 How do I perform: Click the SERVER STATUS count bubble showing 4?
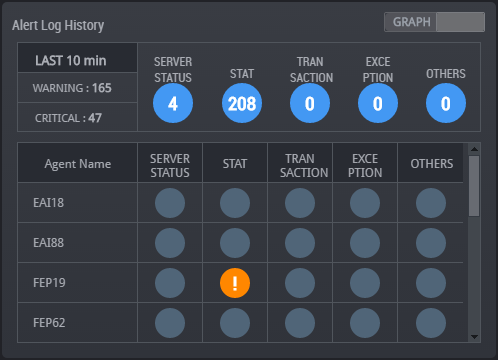[173, 103]
